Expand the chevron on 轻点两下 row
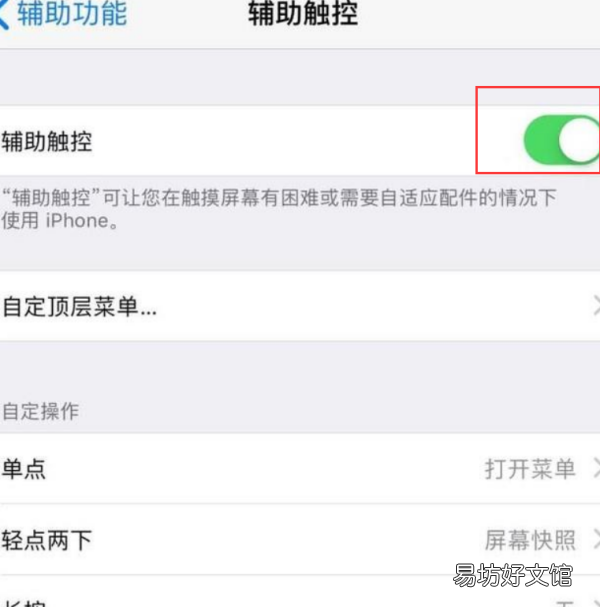The height and width of the screenshot is (607, 600). pos(597,540)
